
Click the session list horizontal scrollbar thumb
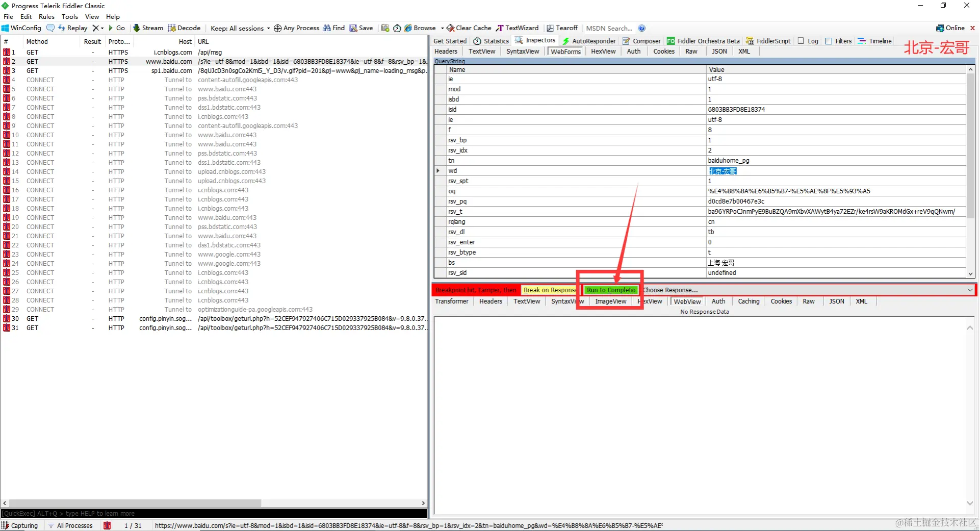click(135, 503)
